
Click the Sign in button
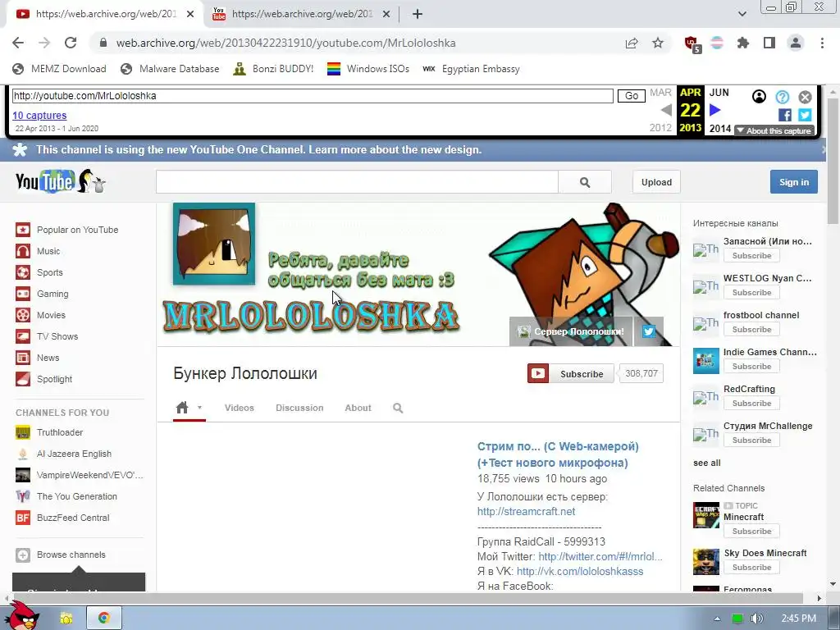pos(794,182)
